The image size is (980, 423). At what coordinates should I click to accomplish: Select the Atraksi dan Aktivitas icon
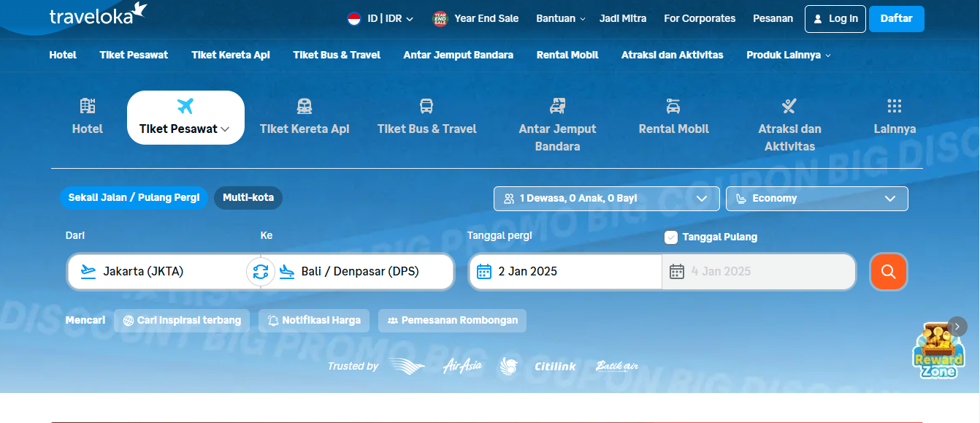pos(789,106)
